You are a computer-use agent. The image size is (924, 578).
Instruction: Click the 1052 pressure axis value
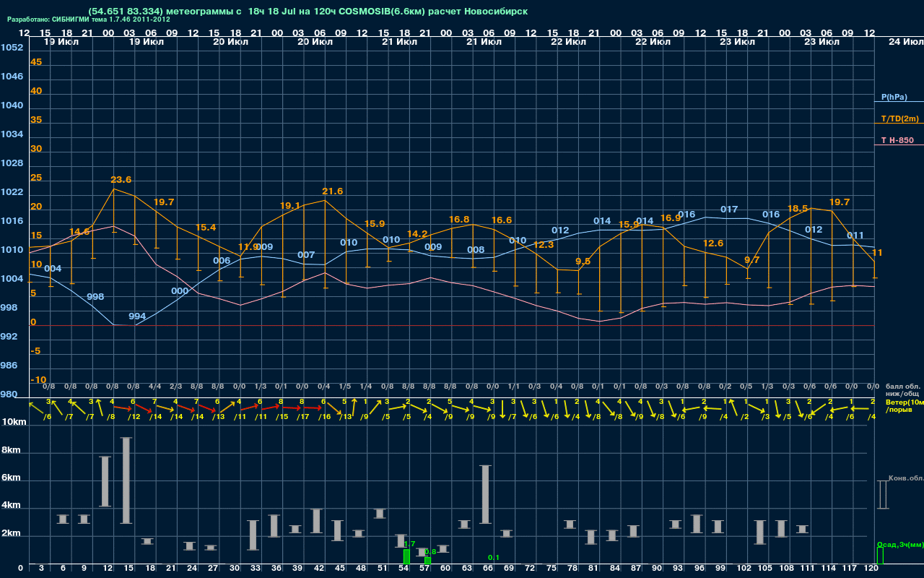[12, 48]
